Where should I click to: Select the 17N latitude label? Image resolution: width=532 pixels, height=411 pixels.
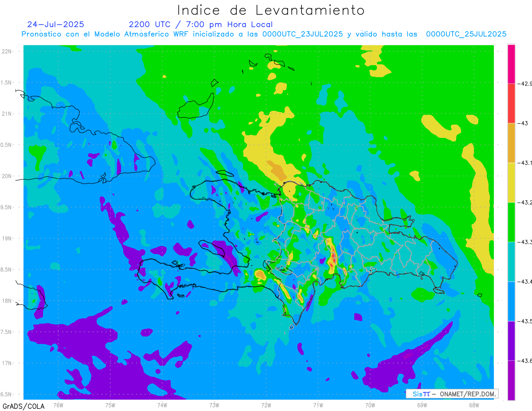coord(7,363)
